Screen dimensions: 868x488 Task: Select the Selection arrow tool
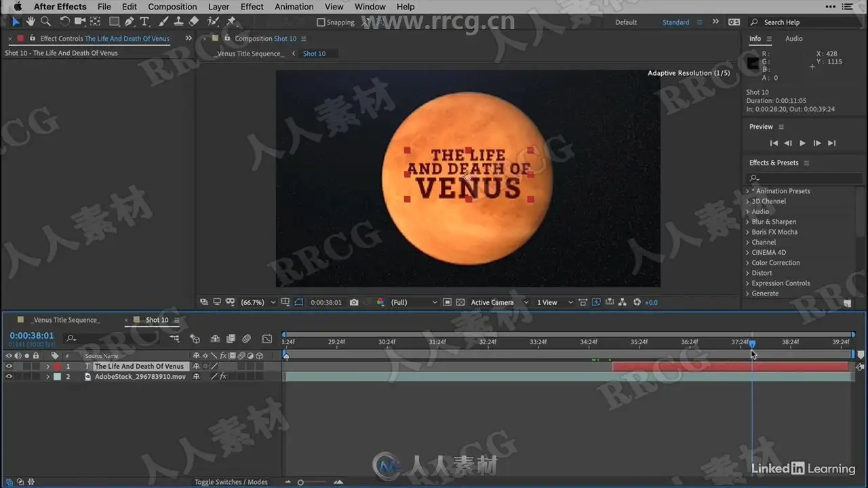pos(17,22)
